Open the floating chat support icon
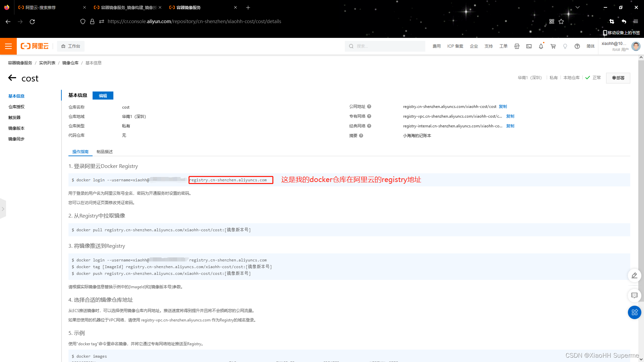644x362 pixels. coord(634,295)
